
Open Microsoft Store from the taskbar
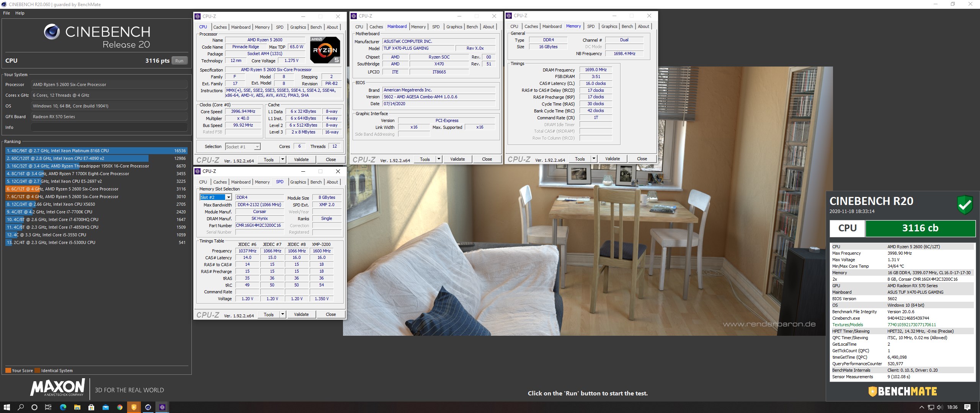point(91,407)
